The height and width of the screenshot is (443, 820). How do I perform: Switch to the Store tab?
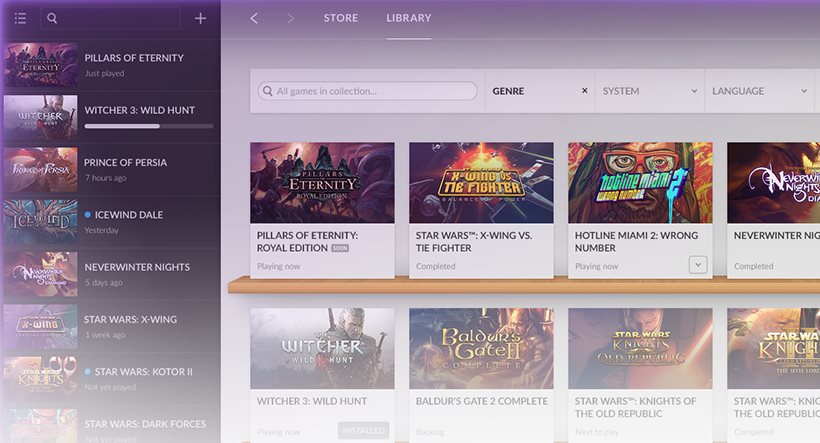[340, 18]
